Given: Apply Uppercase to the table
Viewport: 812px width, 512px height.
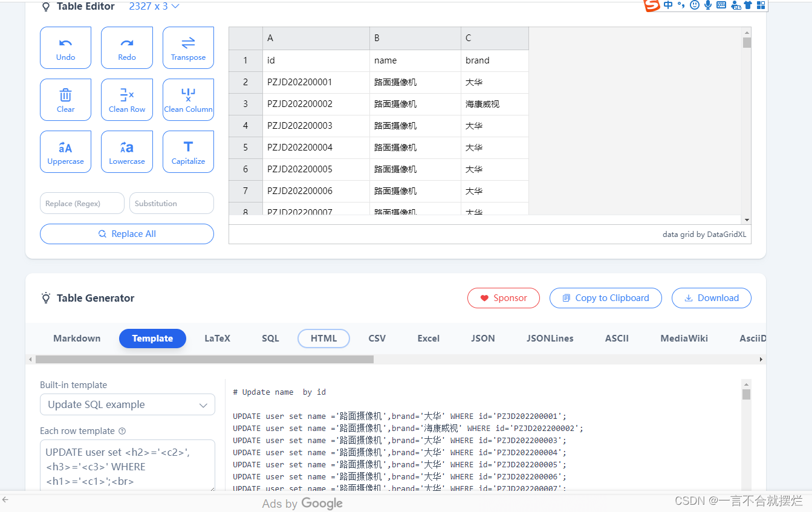Looking at the screenshot, I should (x=65, y=151).
